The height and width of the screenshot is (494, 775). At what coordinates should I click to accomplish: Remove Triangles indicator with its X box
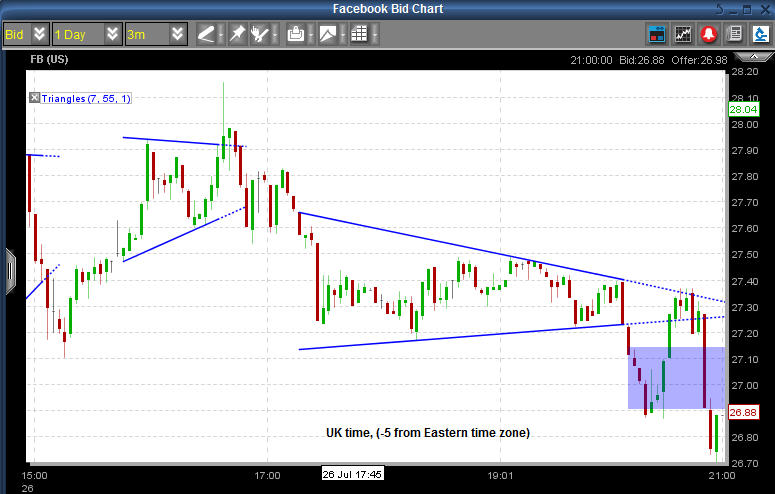pos(34,98)
